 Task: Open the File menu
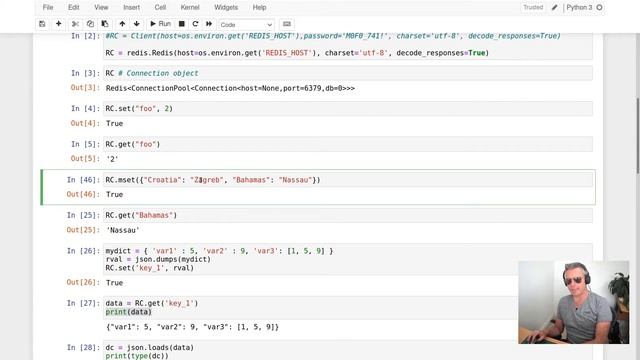click(x=48, y=7)
